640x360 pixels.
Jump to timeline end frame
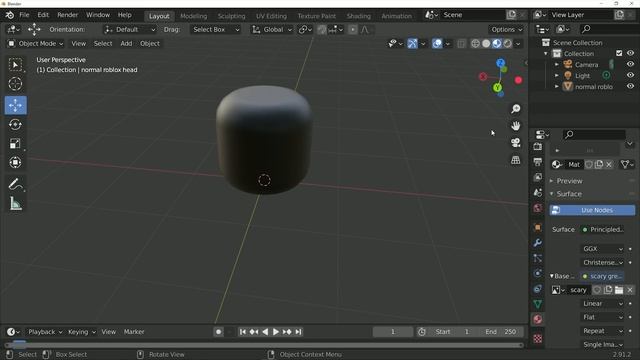click(298, 332)
